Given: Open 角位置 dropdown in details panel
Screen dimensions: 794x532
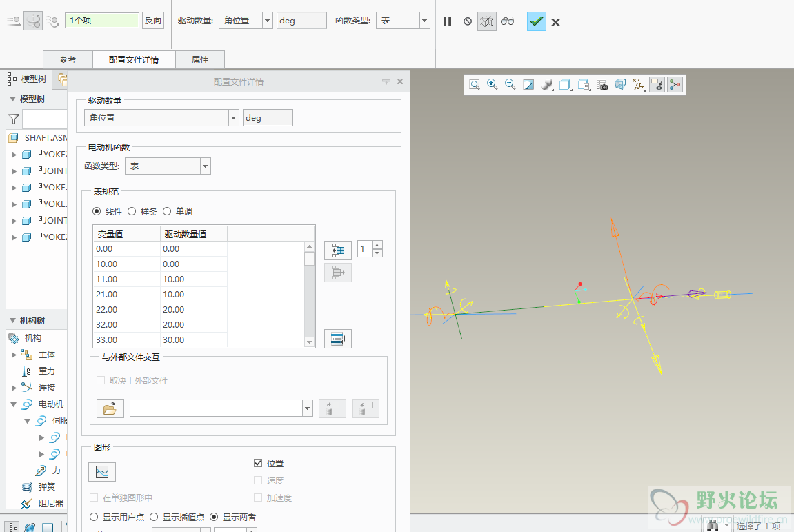Looking at the screenshot, I should click(x=233, y=117).
